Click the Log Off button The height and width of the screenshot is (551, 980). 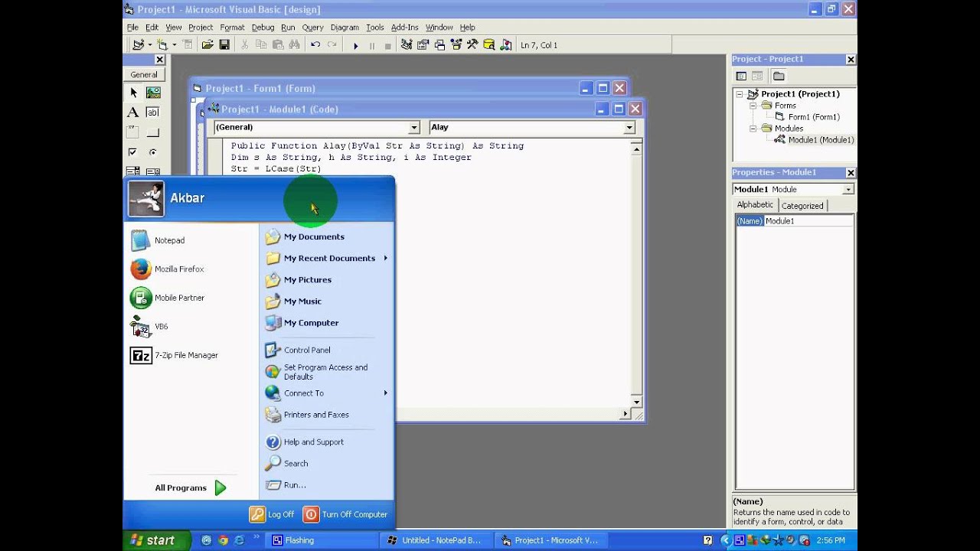tap(273, 514)
